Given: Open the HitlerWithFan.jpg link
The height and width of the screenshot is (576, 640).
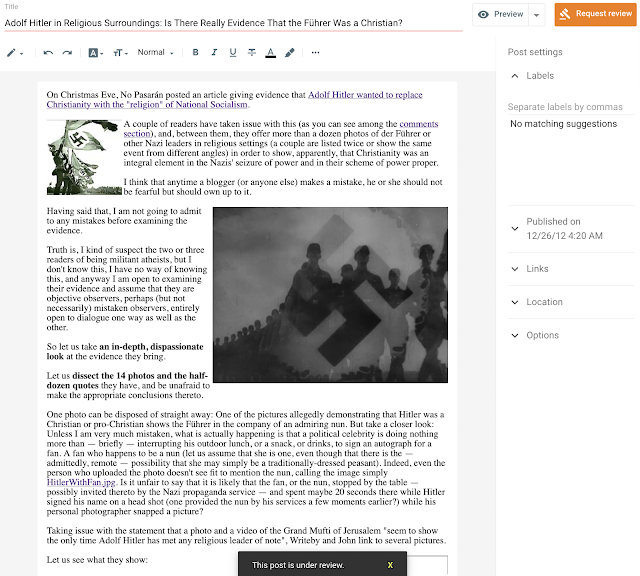Looking at the screenshot, I should pos(82,482).
